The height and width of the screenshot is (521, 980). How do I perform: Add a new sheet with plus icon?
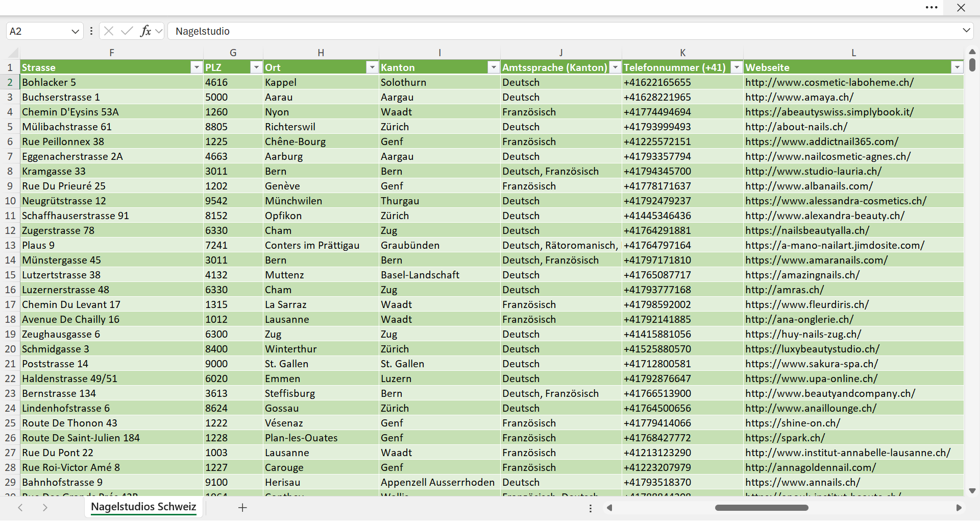click(x=242, y=507)
